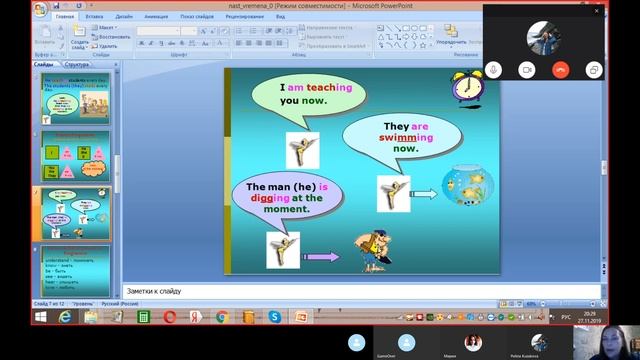Click Русский (Россия) language in status bar
Screen dimensions: 640x360
pyautogui.click(x=120, y=304)
